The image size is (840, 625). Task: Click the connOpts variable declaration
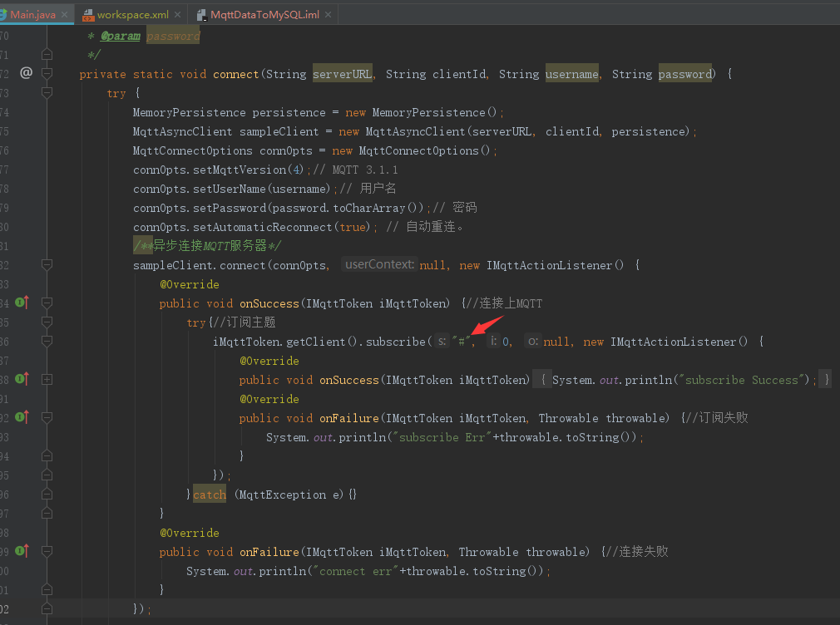coord(286,150)
